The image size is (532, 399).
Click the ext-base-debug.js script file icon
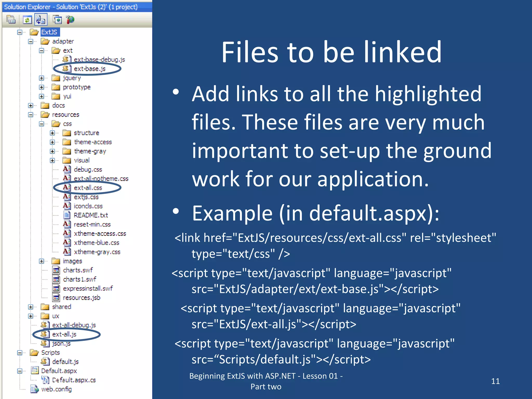67,59
